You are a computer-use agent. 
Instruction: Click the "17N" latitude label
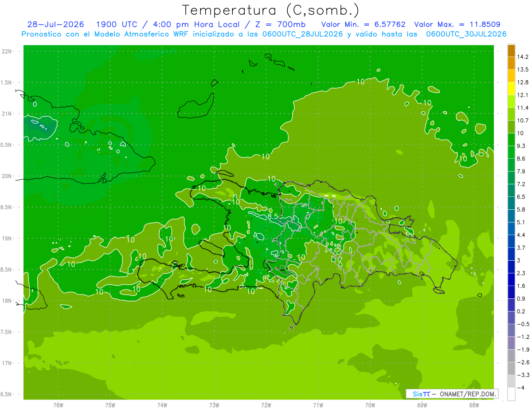point(7,363)
